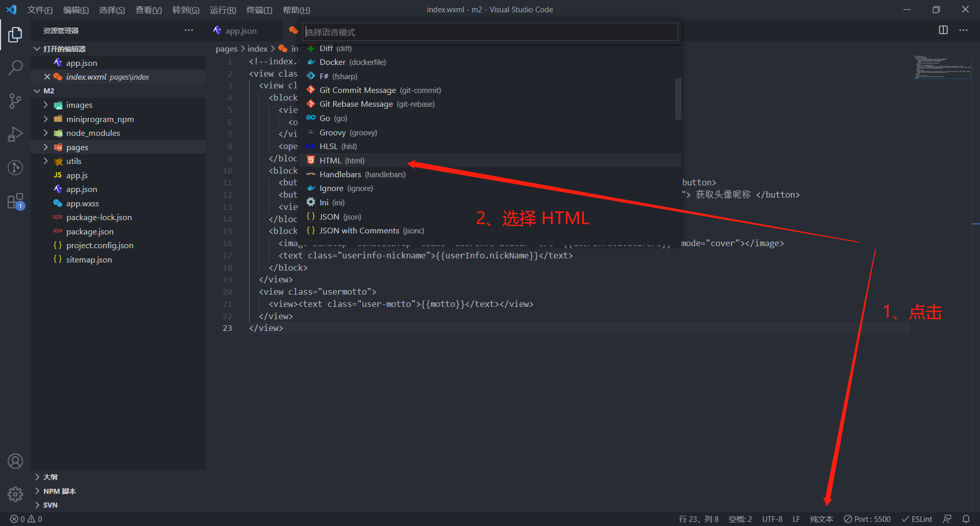Select JSON with Comments language mode
The height and width of the screenshot is (526, 980).
[x=490, y=231]
